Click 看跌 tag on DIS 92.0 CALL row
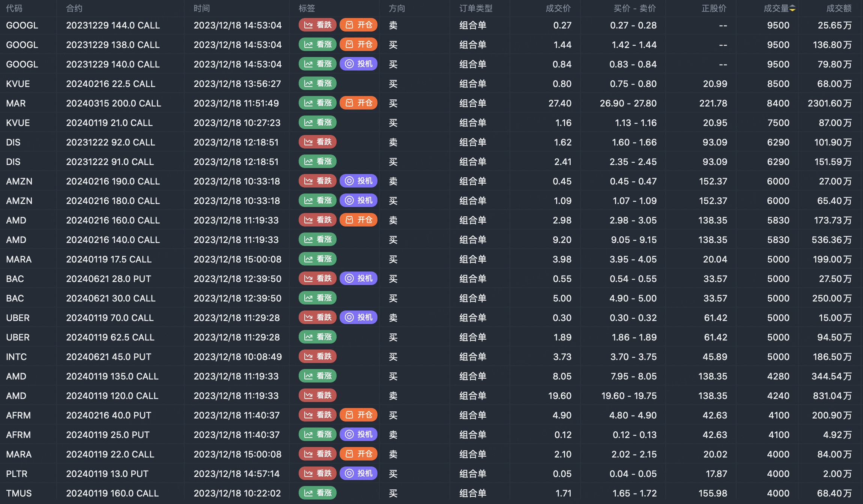 coord(317,142)
